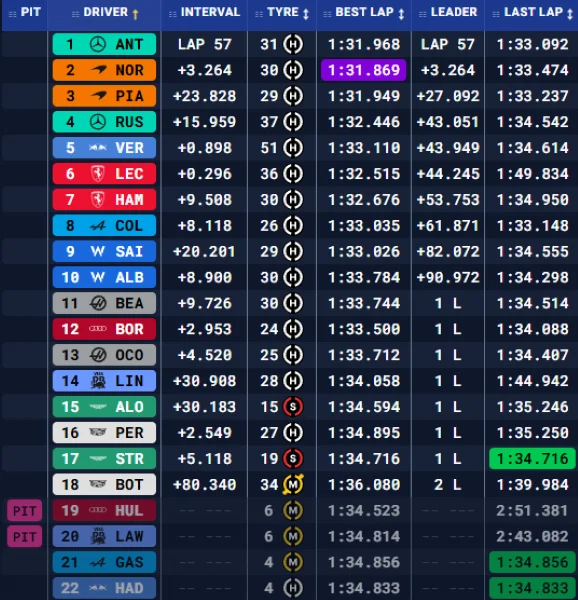
Task: Click the Alpine logo on COL row
Action: click(x=98, y=226)
